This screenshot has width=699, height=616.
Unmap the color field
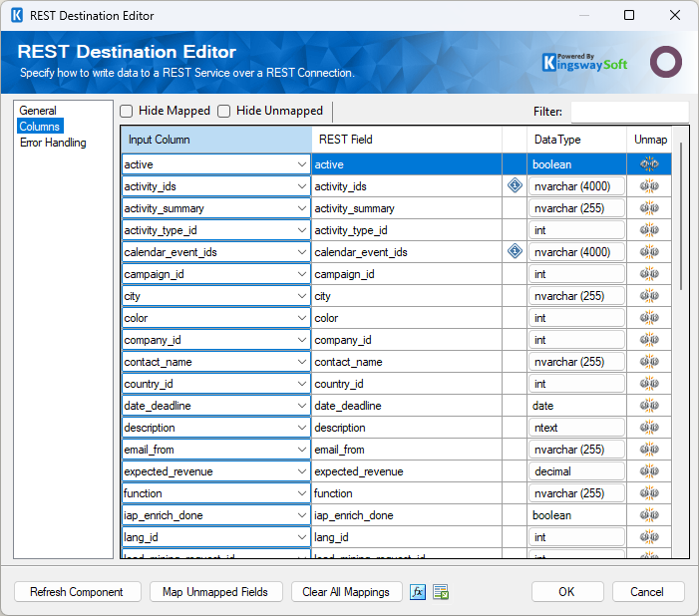tap(649, 318)
